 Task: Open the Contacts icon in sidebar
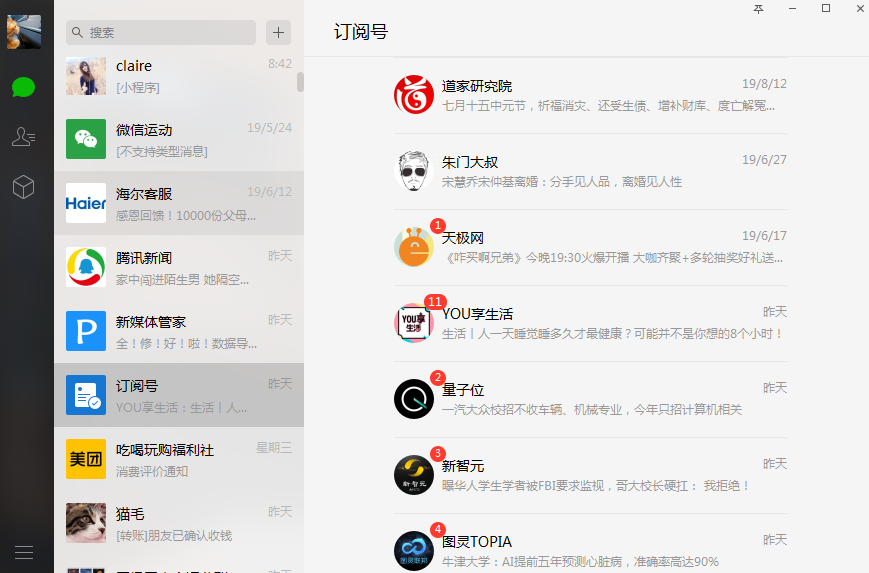tap(24, 137)
